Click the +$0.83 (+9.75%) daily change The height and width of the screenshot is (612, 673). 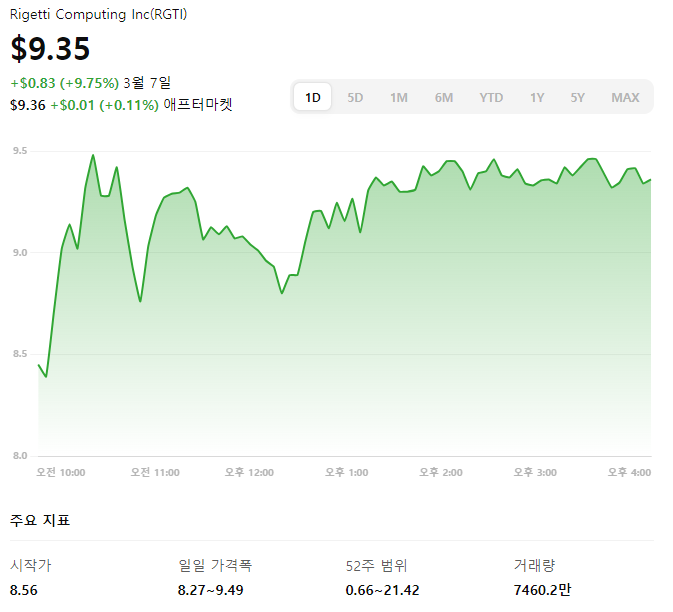64,83
